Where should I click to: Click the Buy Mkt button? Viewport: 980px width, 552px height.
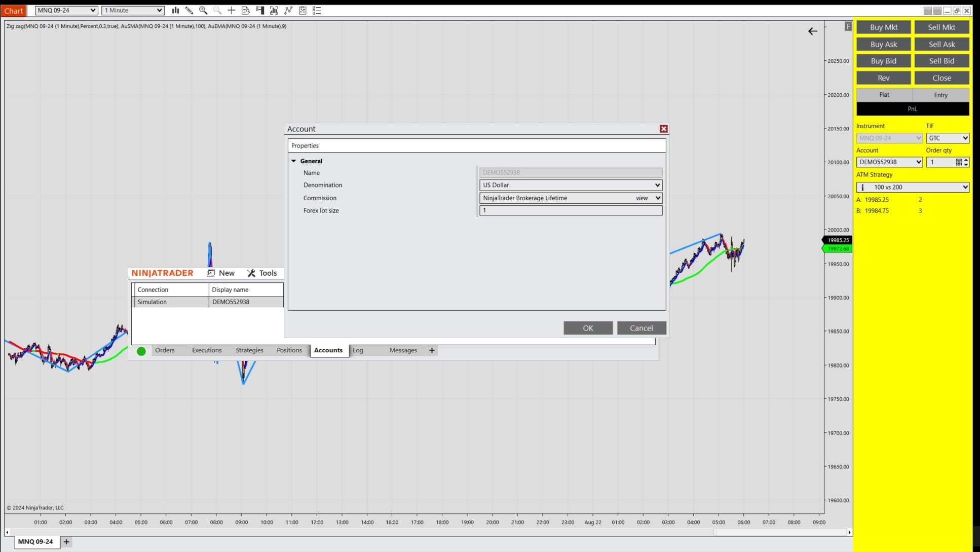point(883,27)
